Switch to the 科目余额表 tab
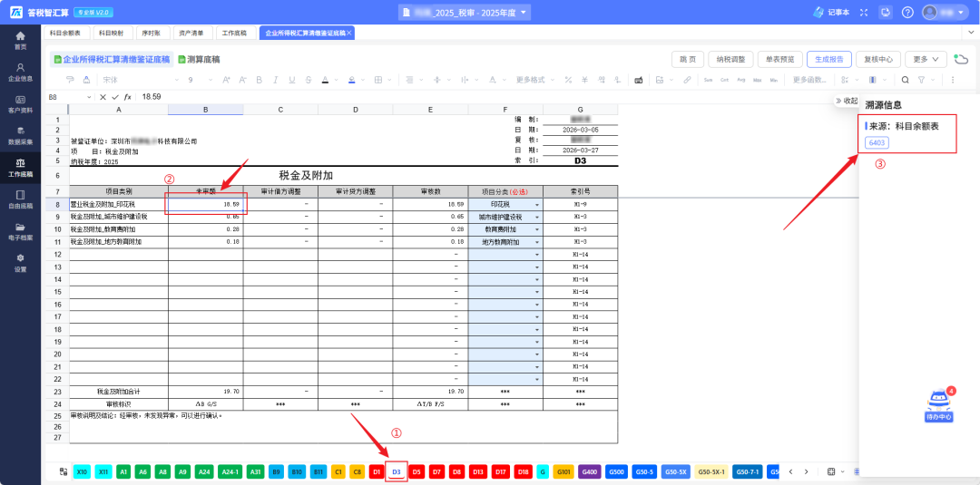 click(x=65, y=33)
